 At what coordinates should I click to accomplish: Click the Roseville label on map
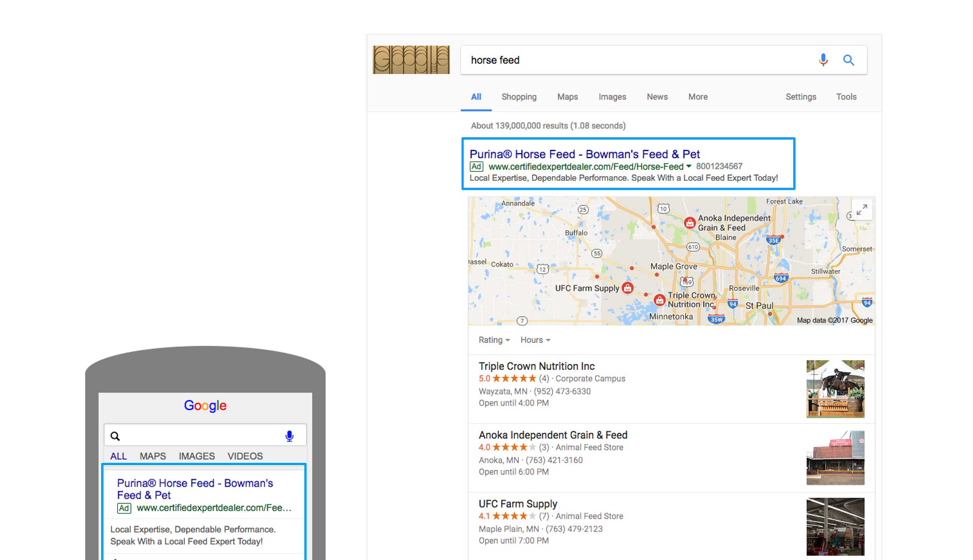click(744, 288)
